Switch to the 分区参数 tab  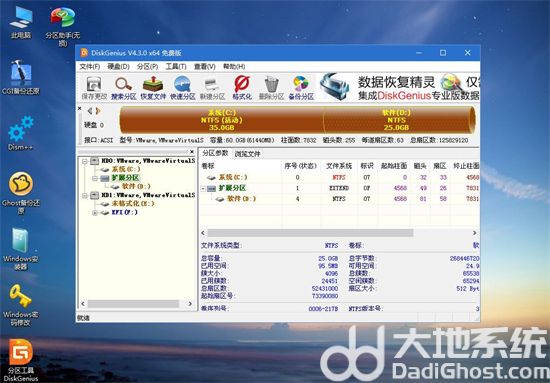(x=215, y=153)
